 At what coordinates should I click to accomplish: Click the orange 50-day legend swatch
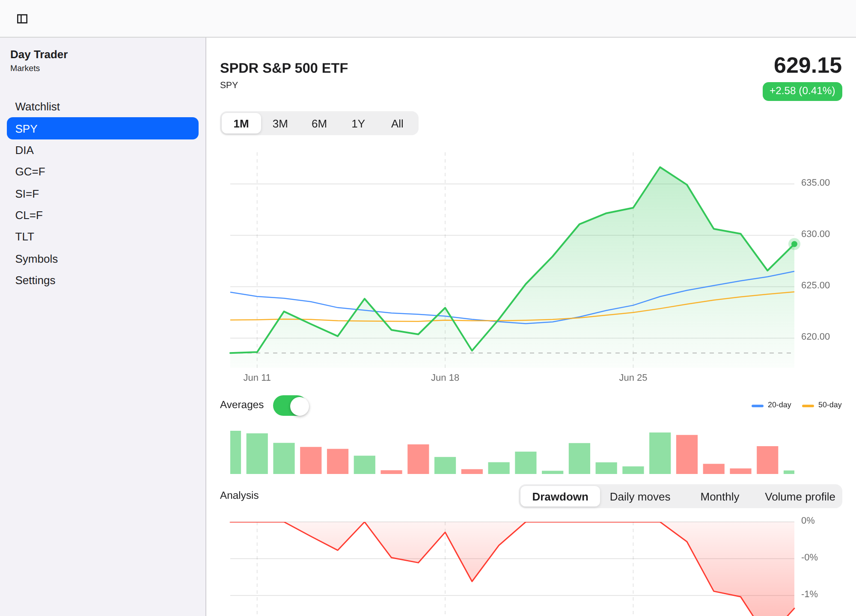808,406
